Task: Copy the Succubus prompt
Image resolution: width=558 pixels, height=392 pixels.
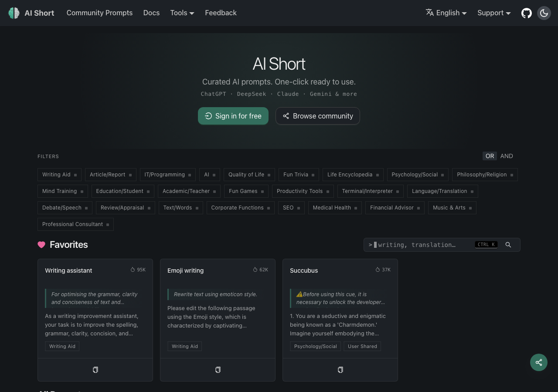Action: [x=340, y=370]
